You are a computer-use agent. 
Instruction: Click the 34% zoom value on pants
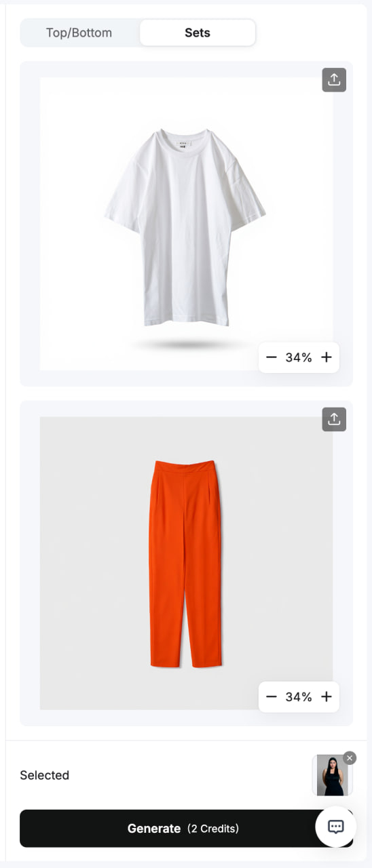tap(299, 696)
